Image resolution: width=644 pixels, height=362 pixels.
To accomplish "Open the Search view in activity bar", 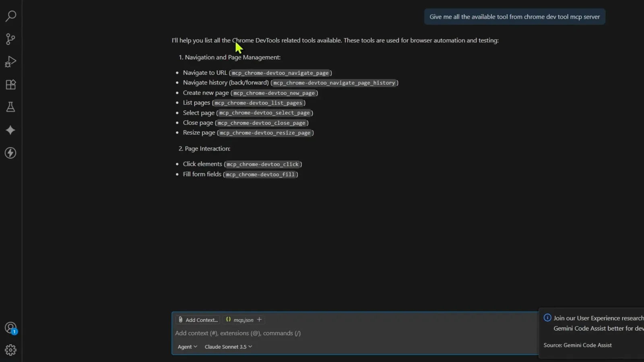I will pyautogui.click(x=11, y=16).
